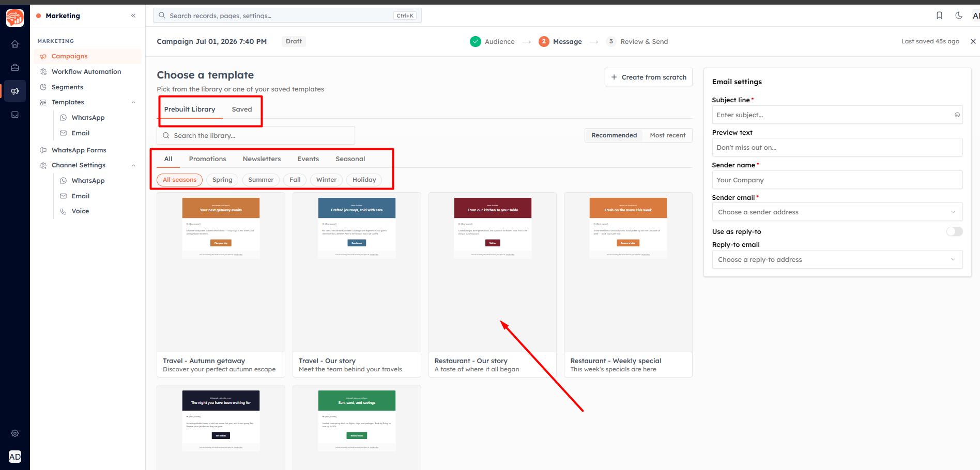980x470 pixels.
Task: Click the emoji icon in the Subject line field
Action: pos(957,115)
